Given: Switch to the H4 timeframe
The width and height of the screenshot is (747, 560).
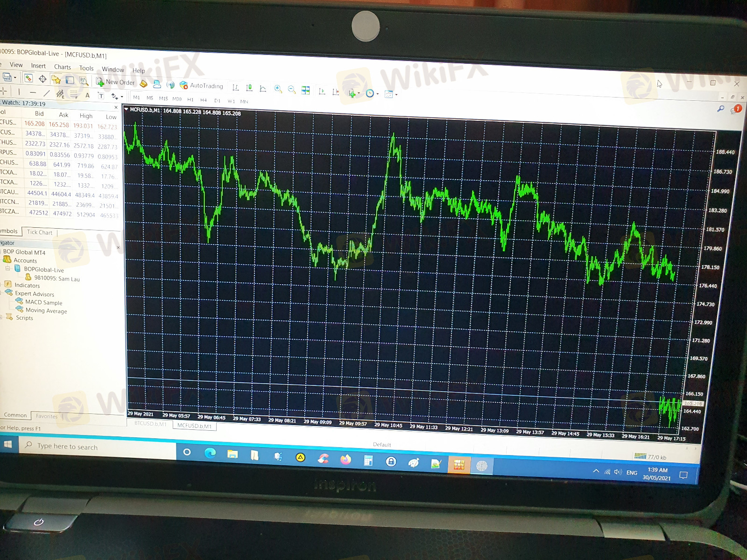Looking at the screenshot, I should (x=204, y=100).
